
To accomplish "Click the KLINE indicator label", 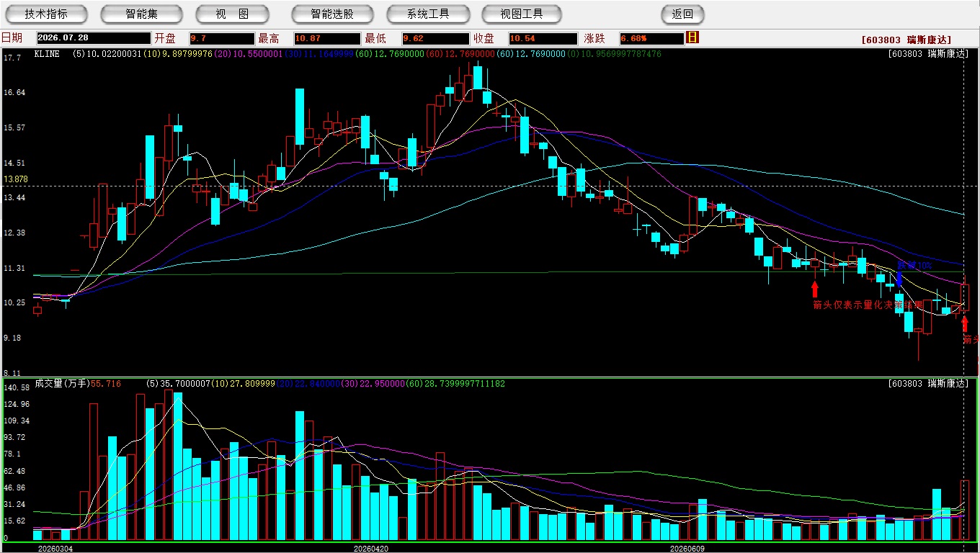I will pos(47,54).
